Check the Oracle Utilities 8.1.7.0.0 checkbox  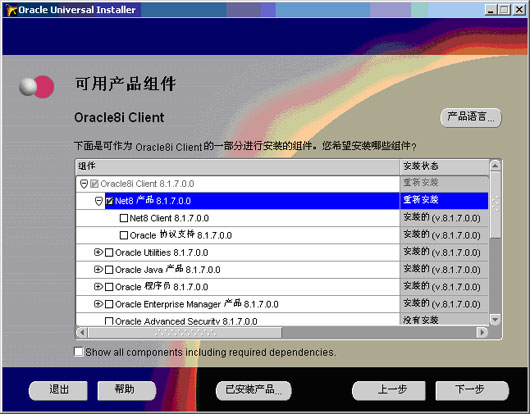click(x=109, y=253)
